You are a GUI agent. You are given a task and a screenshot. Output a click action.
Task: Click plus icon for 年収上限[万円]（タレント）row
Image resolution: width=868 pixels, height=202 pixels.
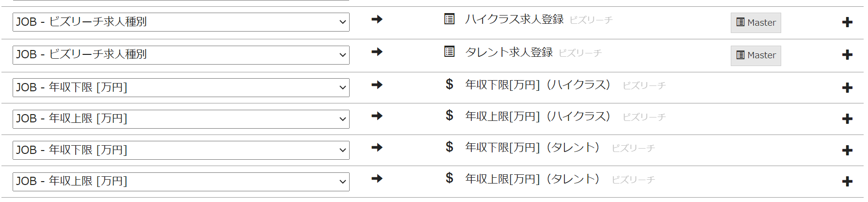pyautogui.click(x=847, y=182)
